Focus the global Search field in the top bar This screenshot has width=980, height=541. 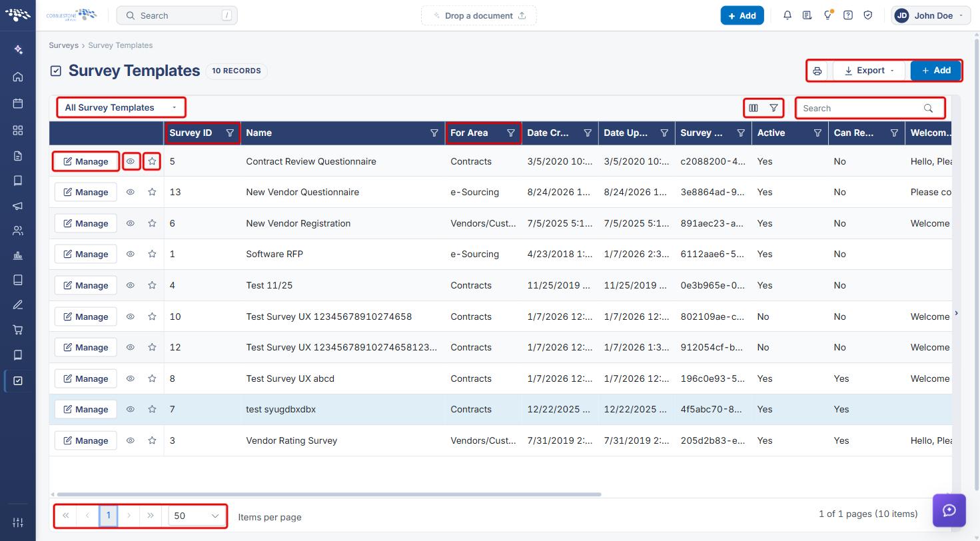177,15
